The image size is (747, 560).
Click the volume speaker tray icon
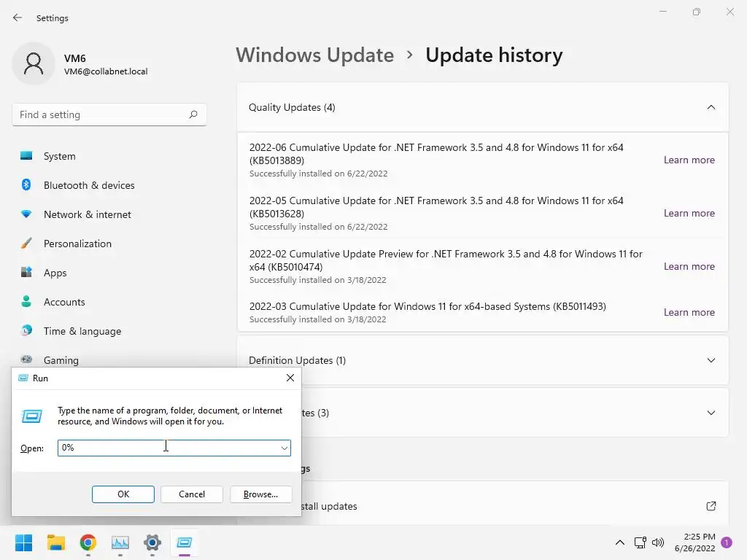pyautogui.click(x=658, y=542)
